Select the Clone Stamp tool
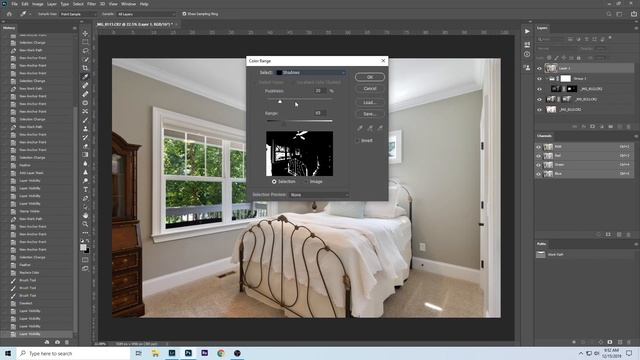This screenshot has width=640, height=360. click(x=85, y=129)
